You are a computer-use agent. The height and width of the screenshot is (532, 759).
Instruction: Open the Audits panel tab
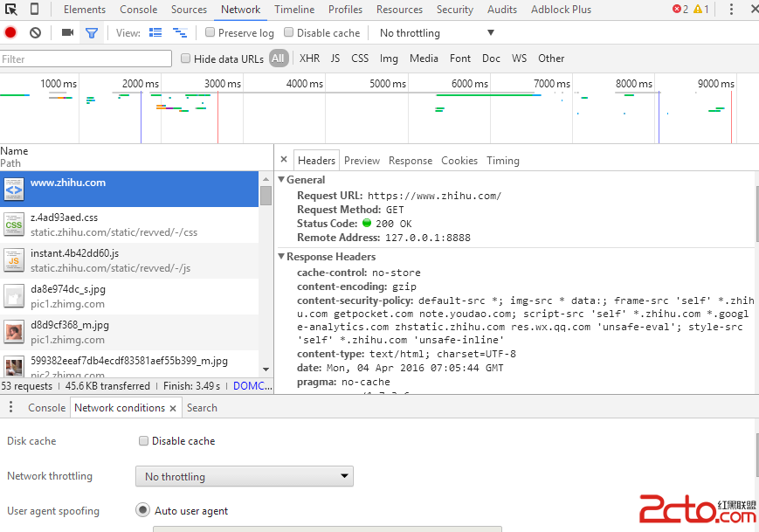click(502, 10)
